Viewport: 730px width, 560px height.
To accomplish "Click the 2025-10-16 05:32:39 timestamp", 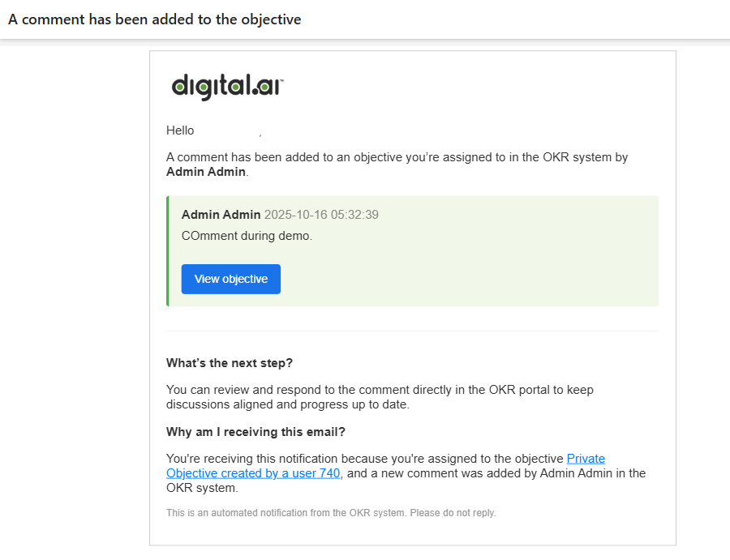I will tap(320, 215).
